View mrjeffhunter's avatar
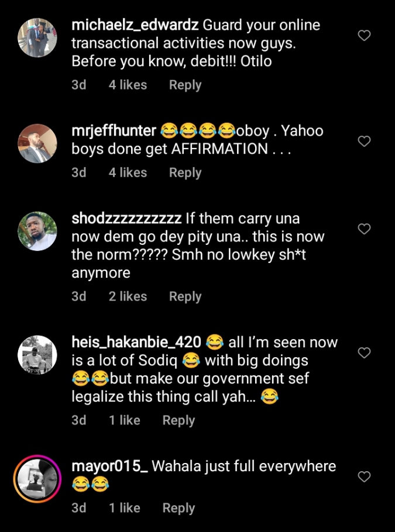The image size is (395, 532). coord(37,143)
